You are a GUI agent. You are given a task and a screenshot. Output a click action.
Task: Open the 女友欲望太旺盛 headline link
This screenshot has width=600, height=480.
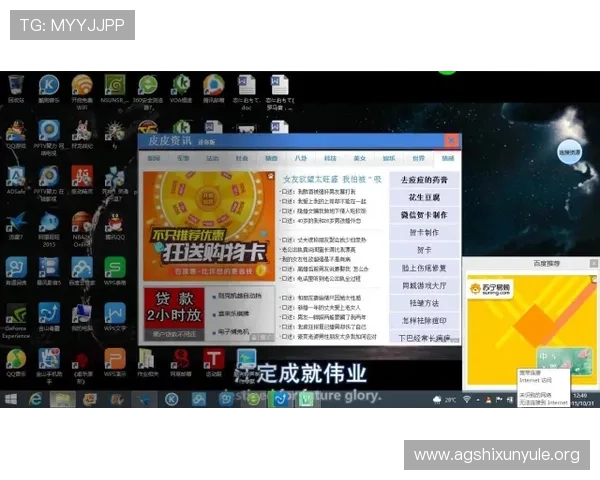point(332,179)
